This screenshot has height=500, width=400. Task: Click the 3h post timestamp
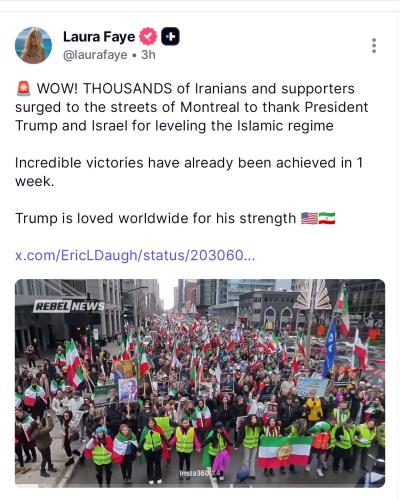pos(148,55)
